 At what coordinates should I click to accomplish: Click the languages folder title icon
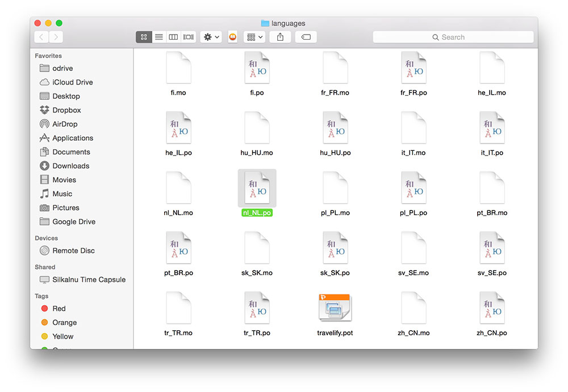click(265, 23)
